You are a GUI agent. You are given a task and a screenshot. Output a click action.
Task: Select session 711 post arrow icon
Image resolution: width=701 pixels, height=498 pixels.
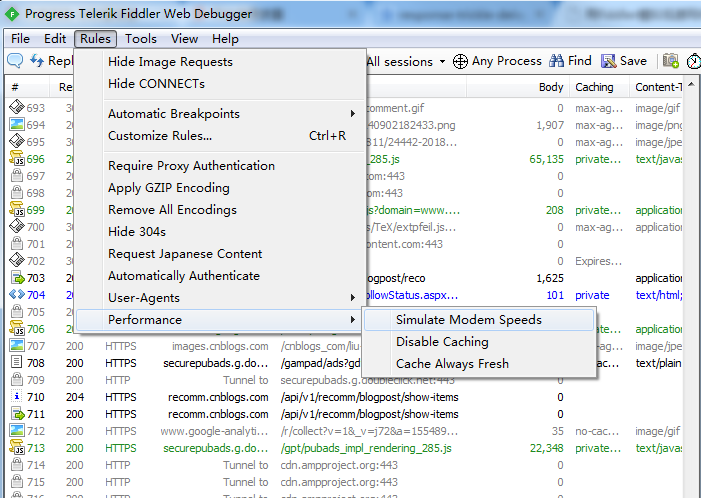[17, 413]
